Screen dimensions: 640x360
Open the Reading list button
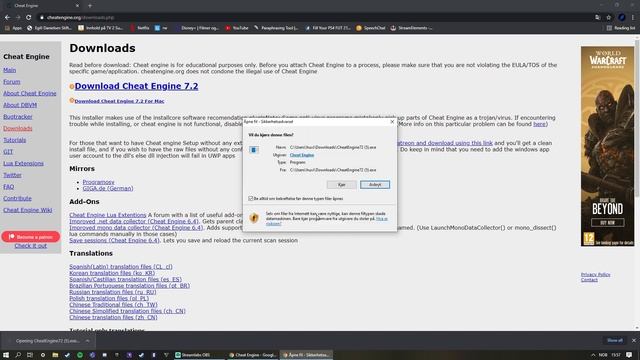(x=621, y=28)
